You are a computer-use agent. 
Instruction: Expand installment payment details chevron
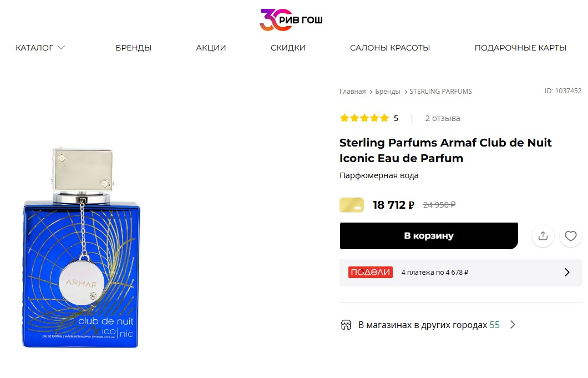(x=567, y=273)
